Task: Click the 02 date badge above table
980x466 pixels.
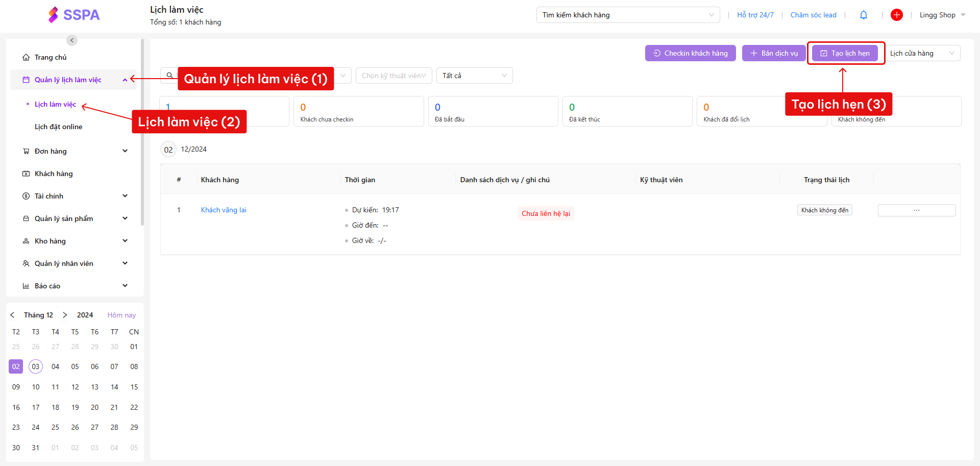Action: click(168, 150)
